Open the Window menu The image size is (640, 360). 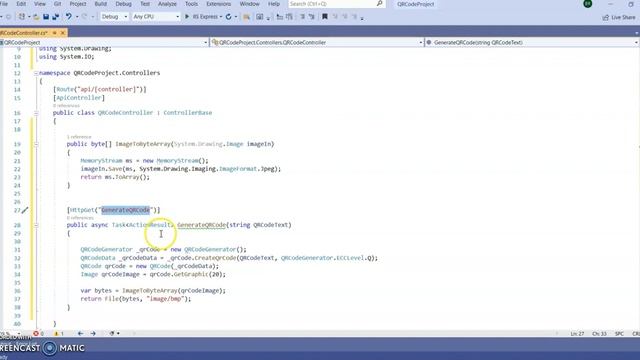(x=249, y=4)
